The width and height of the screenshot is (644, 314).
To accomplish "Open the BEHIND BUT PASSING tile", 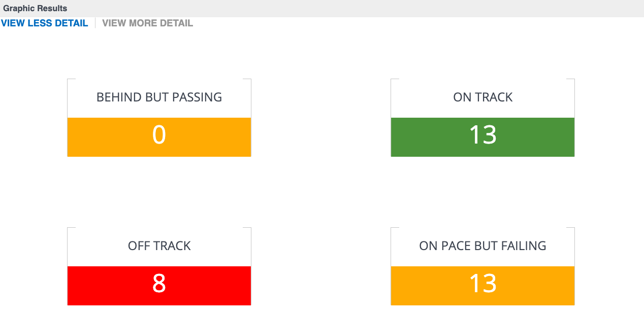I will point(159,117).
